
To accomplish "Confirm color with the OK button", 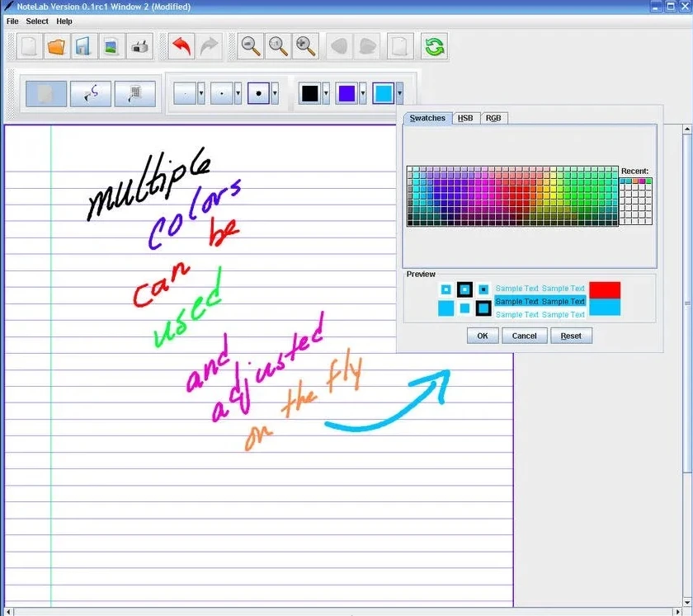I will 483,336.
